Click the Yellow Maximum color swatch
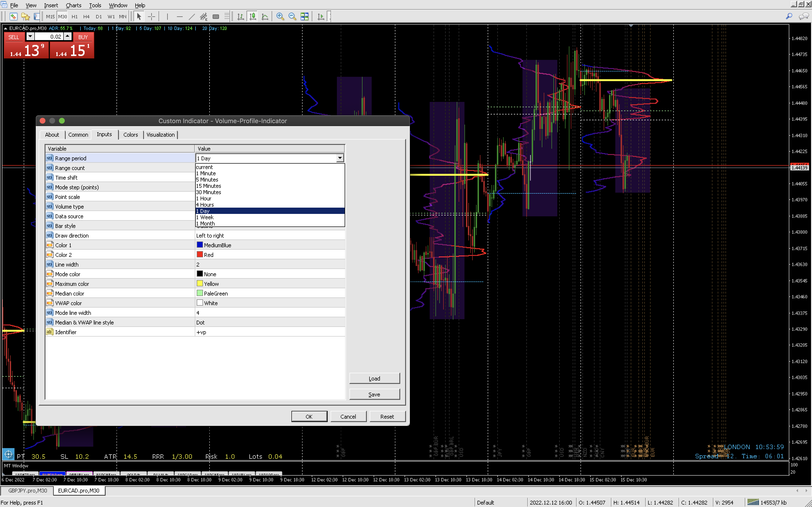812x507 pixels. (200, 284)
